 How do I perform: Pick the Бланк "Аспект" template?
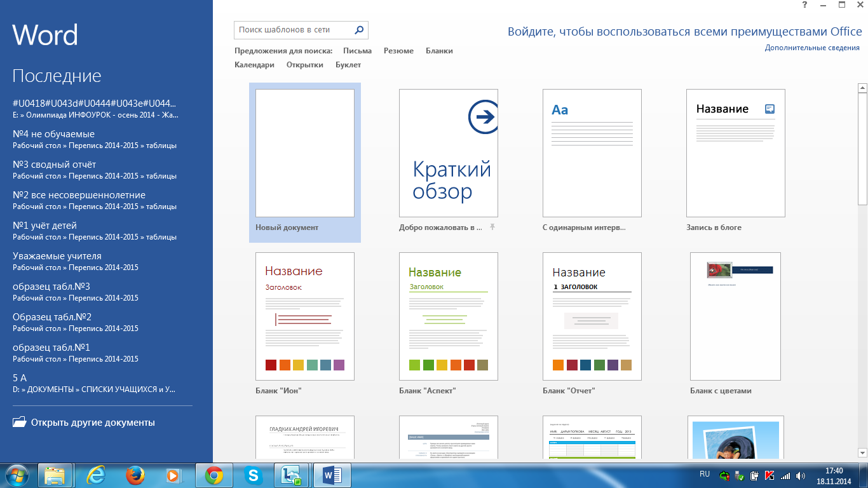[449, 316]
